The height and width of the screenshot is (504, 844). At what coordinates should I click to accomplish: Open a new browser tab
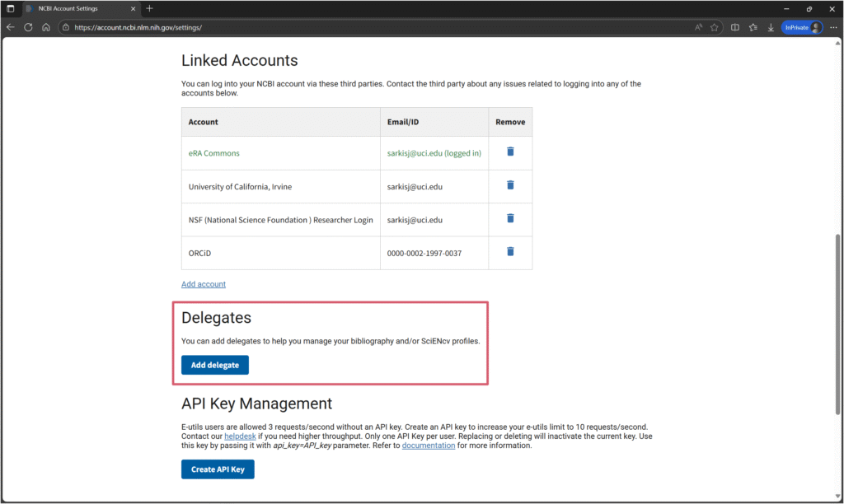149,8
